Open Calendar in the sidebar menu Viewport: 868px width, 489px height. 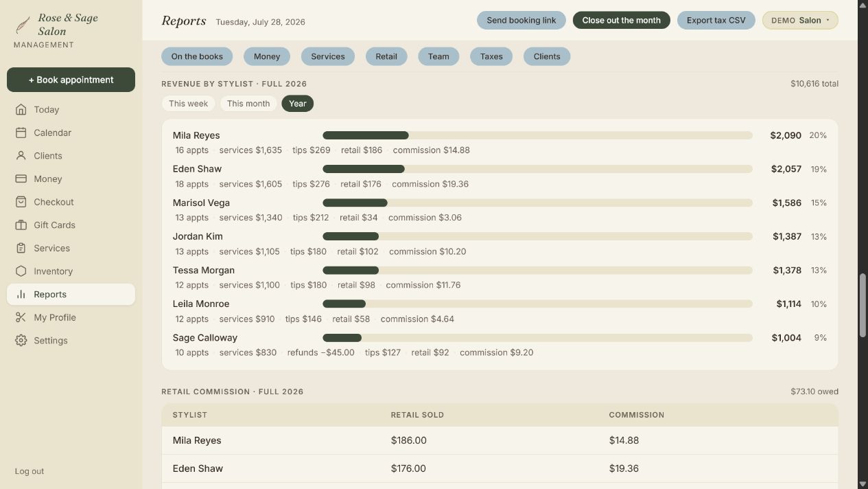pos(71,133)
